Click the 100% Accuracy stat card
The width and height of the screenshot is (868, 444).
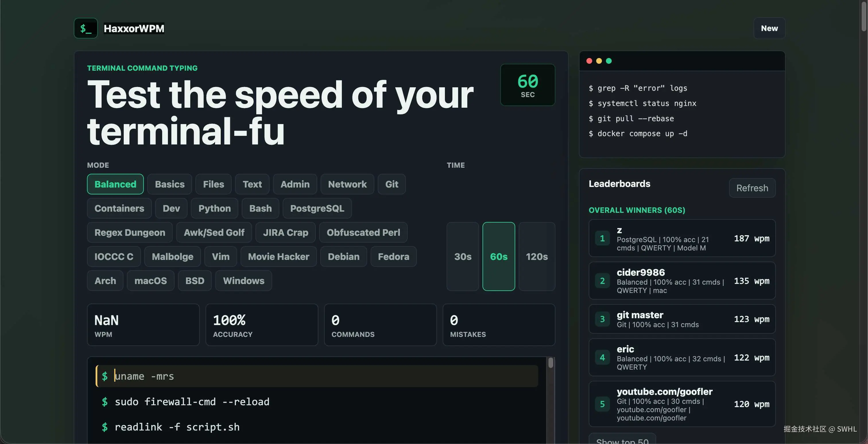pyautogui.click(x=262, y=325)
